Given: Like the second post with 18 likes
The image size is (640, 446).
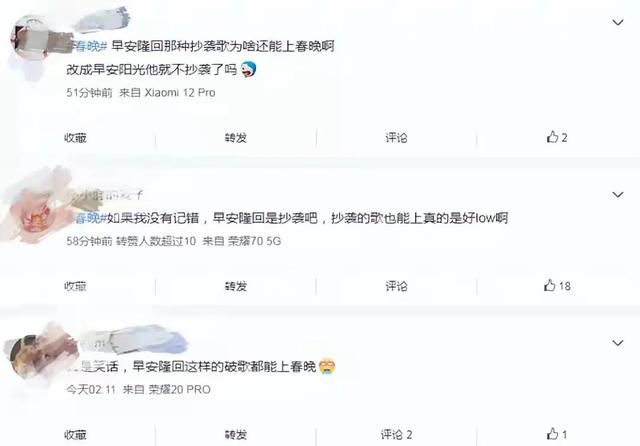Looking at the screenshot, I should click(557, 286).
